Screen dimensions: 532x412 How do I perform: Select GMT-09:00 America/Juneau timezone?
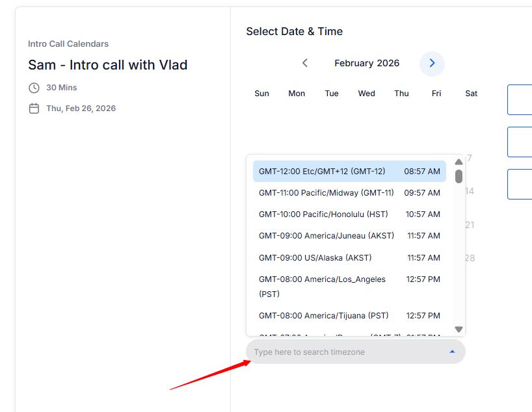(x=349, y=236)
